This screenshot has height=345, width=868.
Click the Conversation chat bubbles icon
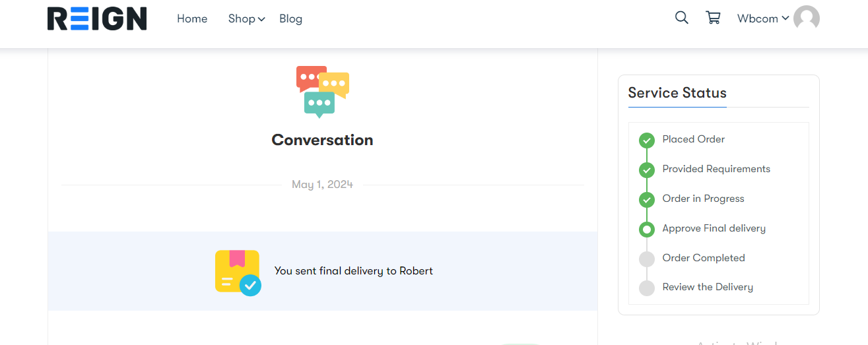click(322, 91)
